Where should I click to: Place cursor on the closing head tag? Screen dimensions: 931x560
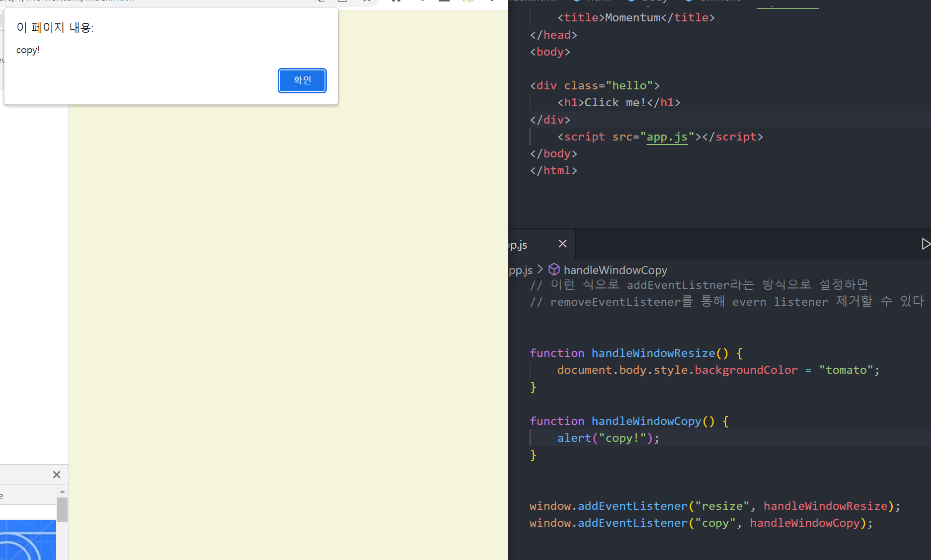click(x=553, y=35)
